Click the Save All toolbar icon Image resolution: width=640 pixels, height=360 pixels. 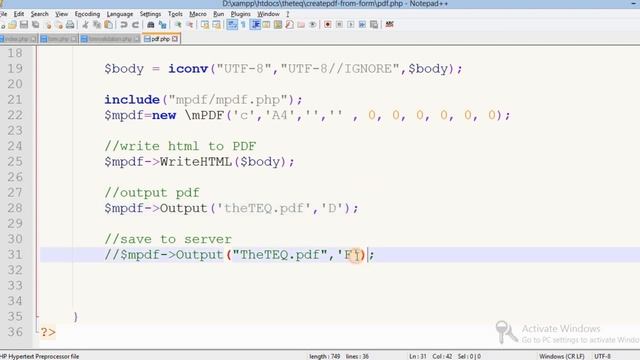click(36, 25)
